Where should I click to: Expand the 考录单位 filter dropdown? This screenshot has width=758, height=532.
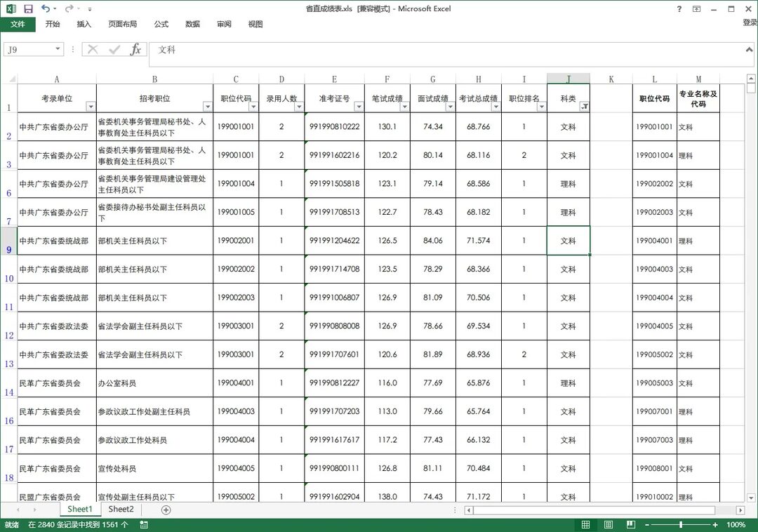pyautogui.click(x=91, y=107)
